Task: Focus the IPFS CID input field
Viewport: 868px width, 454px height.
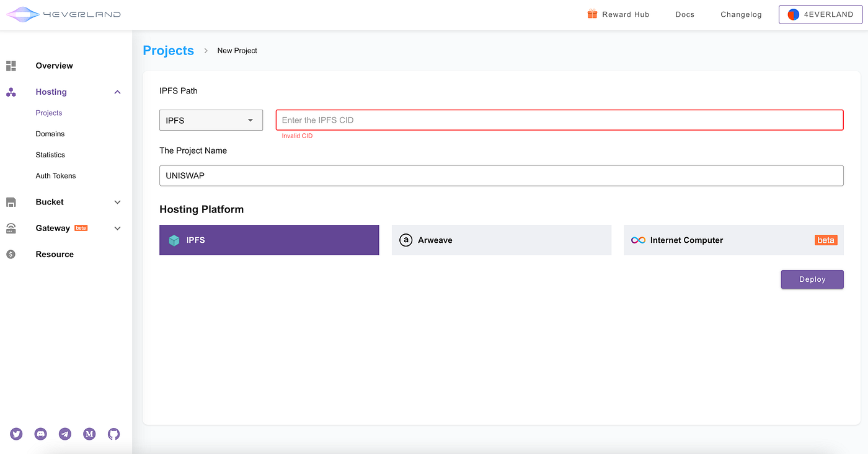Action: (x=560, y=120)
